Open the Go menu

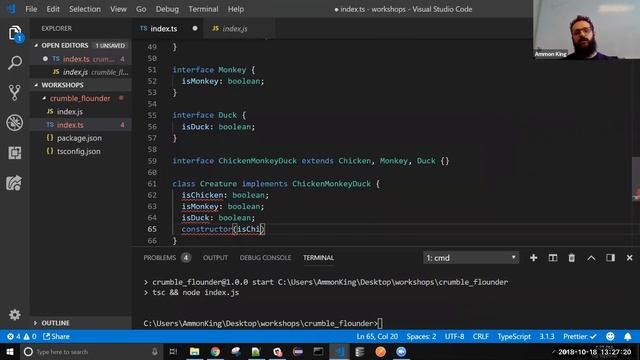point(141,9)
